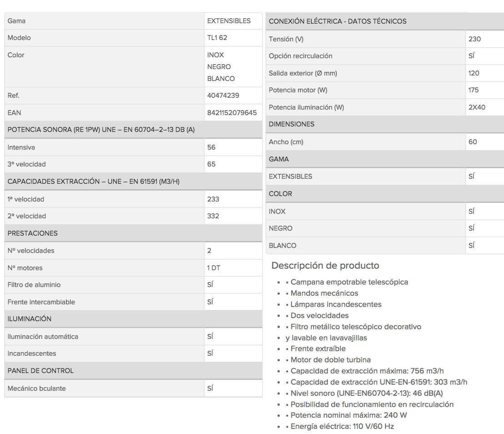Click the PANEL DE CONTROL header
This screenshot has width=504, height=434.
pos(134,371)
